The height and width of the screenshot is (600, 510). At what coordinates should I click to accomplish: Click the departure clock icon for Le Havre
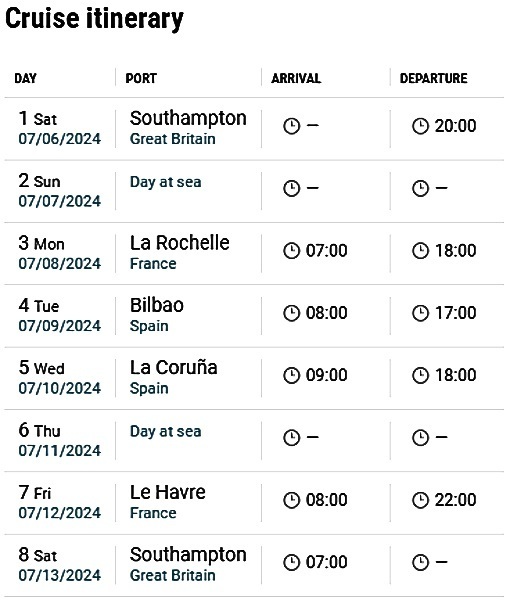pyautogui.click(x=420, y=500)
